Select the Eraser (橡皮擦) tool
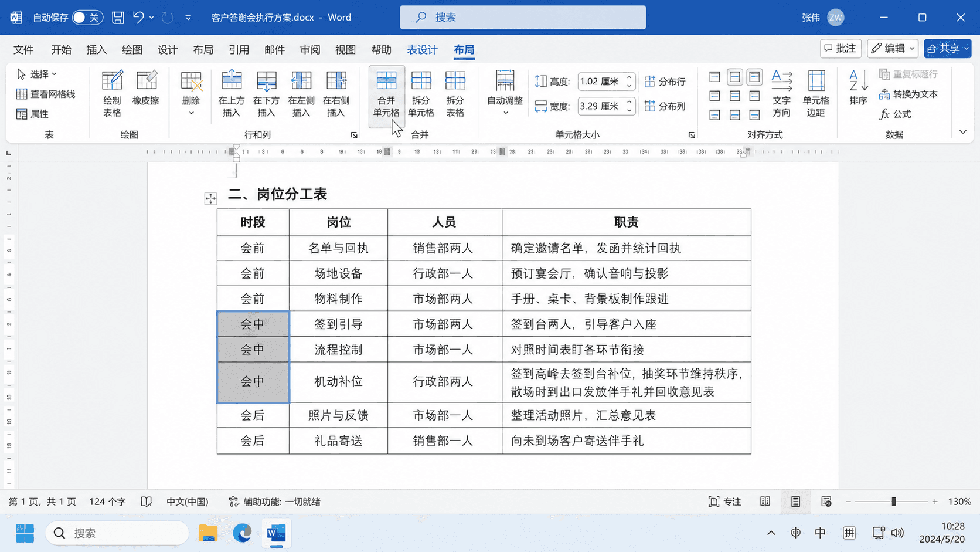Viewport: 980px width, 552px height. pos(146,88)
